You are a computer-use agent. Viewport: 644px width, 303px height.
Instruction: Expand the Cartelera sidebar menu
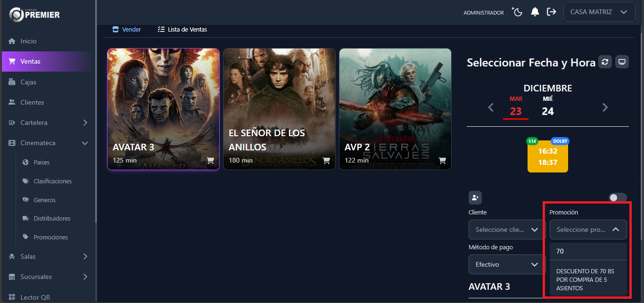point(85,123)
